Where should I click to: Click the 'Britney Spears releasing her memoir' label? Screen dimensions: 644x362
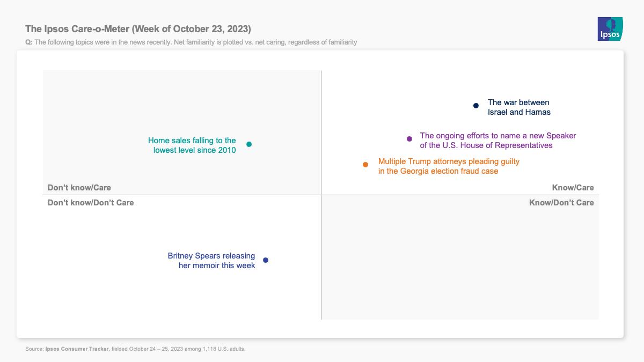[211, 261]
